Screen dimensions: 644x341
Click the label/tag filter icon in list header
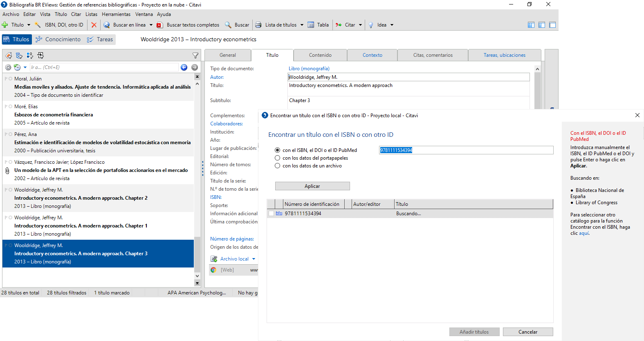tap(9, 56)
